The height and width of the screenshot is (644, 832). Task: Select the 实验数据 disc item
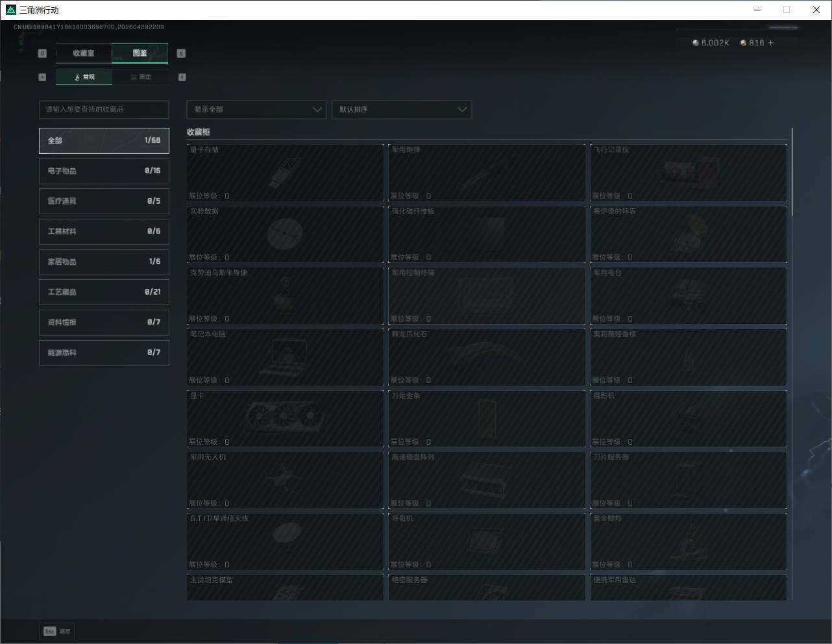pyautogui.click(x=285, y=234)
